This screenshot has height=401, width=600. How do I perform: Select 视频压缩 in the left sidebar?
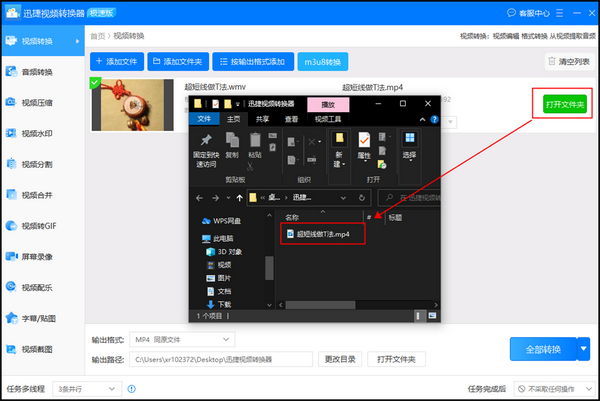pyautogui.click(x=37, y=102)
